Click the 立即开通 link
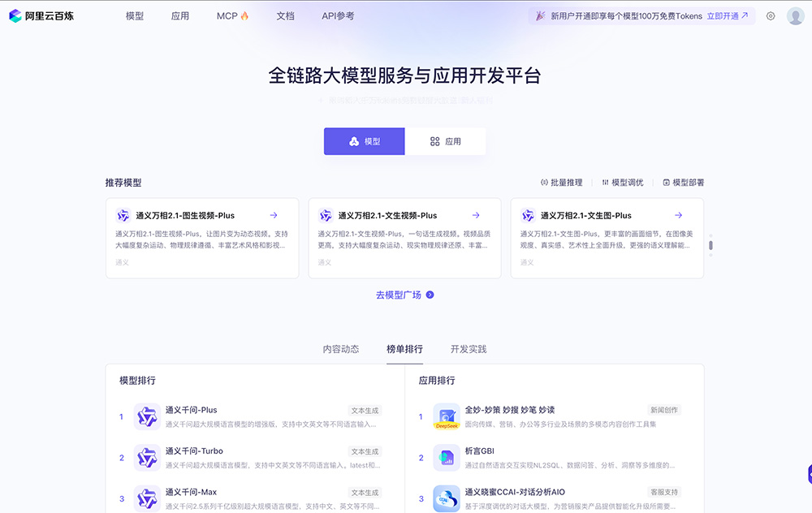 (x=727, y=16)
